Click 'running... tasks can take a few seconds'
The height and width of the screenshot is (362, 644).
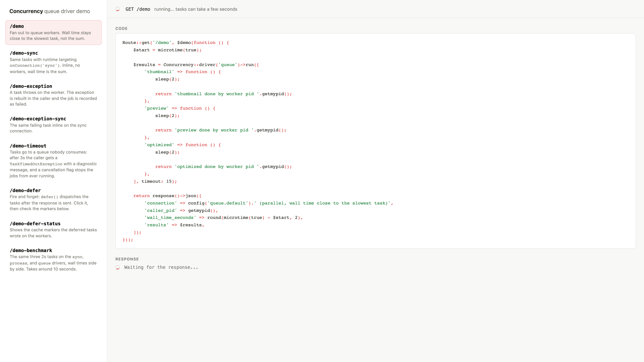[196, 9]
